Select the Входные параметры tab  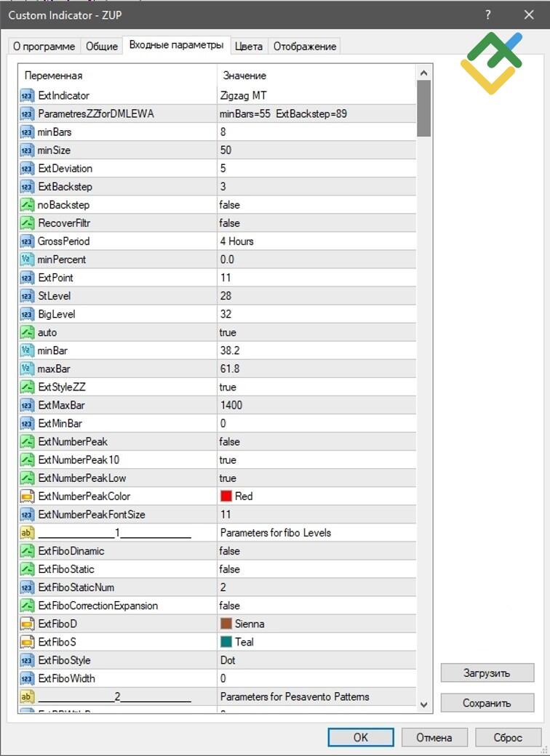click(x=177, y=45)
